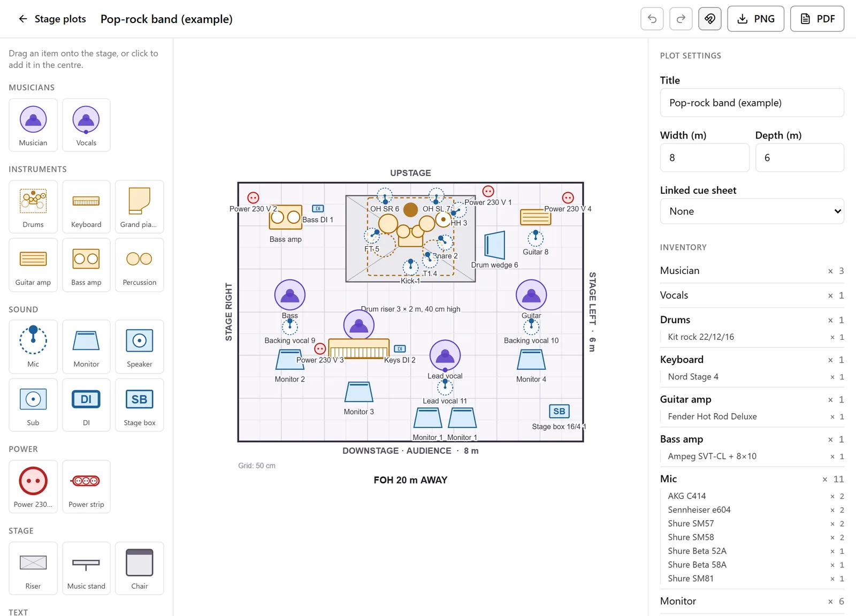Add a Drums kit to the stage
Image resolution: width=856 pixels, height=616 pixels.
(33, 207)
